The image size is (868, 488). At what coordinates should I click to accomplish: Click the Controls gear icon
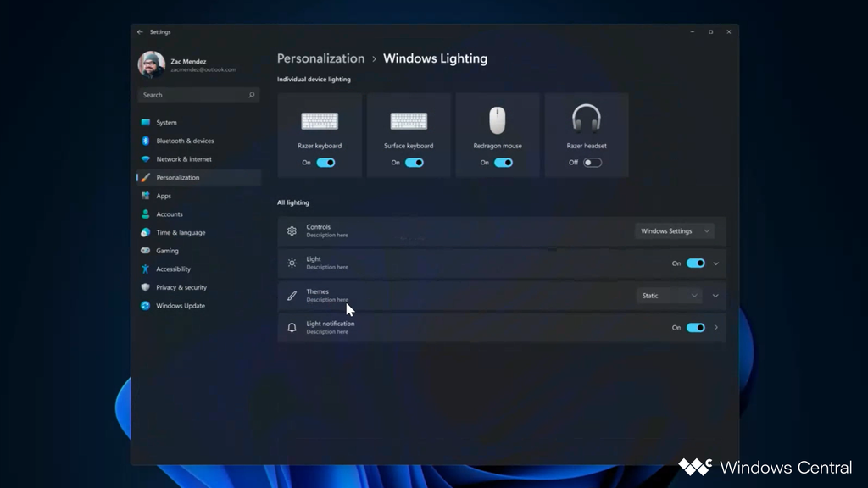(x=292, y=230)
